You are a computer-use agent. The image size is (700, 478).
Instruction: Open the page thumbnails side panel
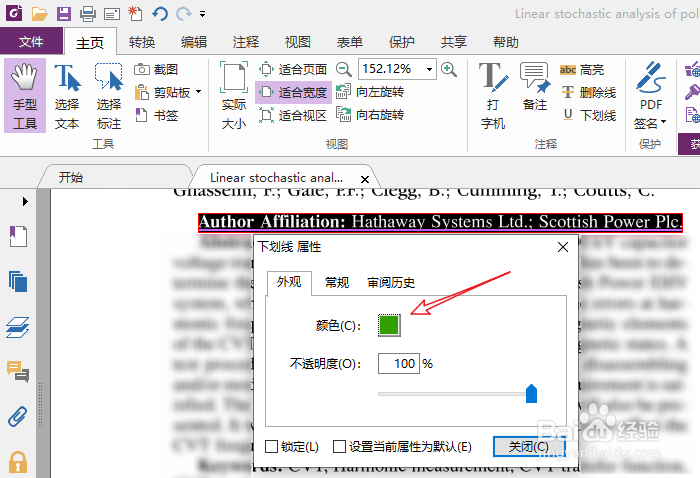point(18,282)
